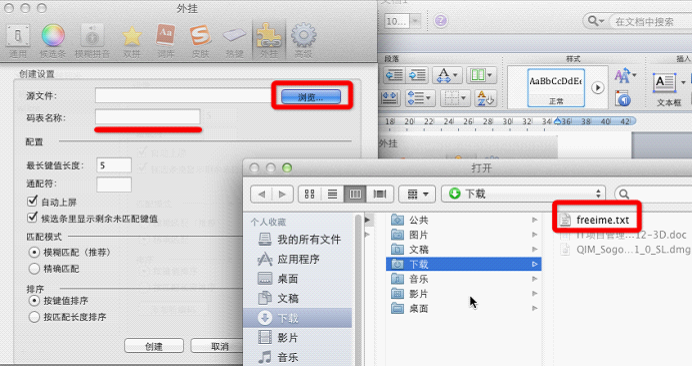The image size is (692, 366).
Task: Select the QIM_Sogo...1_0_SL.dmg file
Action: [624, 250]
